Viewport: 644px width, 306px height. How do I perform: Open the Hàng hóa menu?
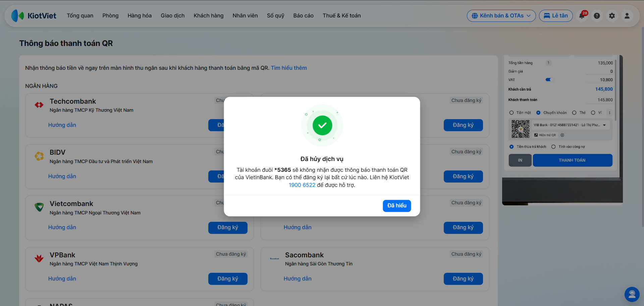pyautogui.click(x=140, y=16)
